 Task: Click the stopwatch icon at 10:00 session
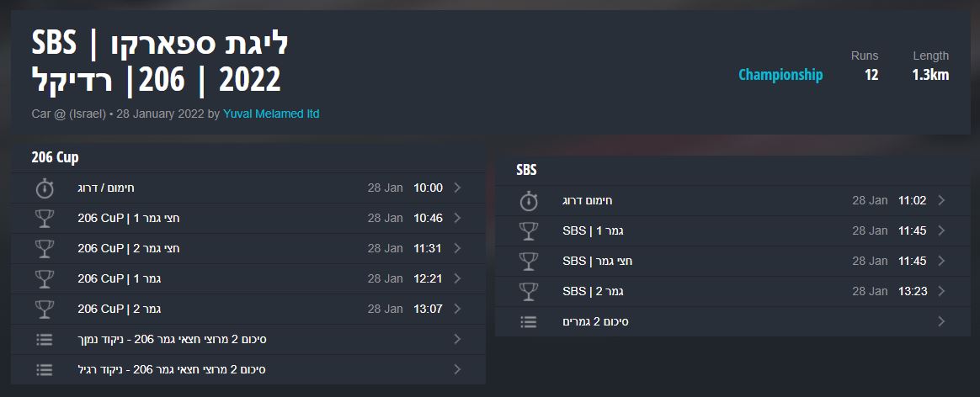pos(45,188)
